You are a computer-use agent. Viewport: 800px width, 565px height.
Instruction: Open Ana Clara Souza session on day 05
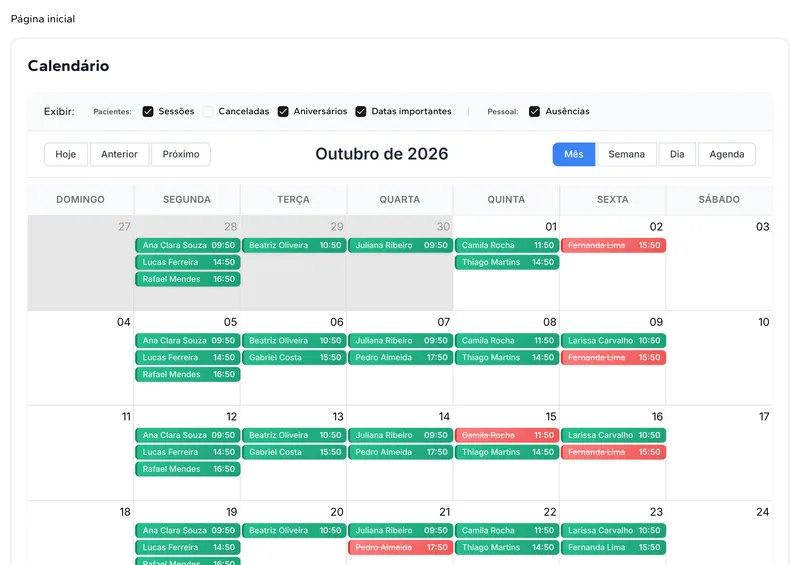point(188,340)
